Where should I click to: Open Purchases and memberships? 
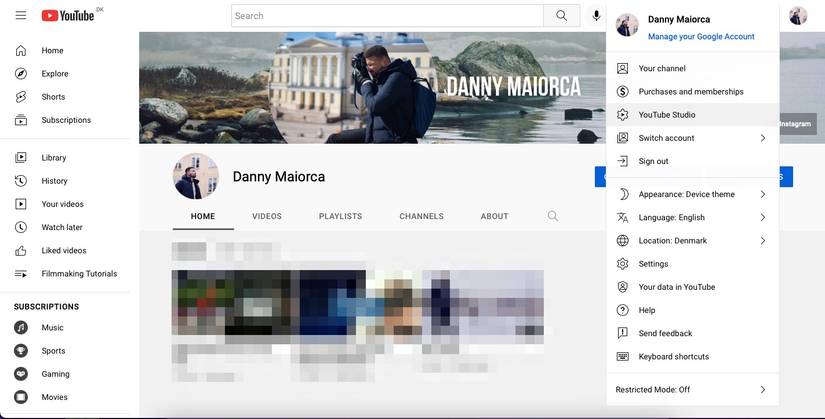pyautogui.click(x=692, y=92)
